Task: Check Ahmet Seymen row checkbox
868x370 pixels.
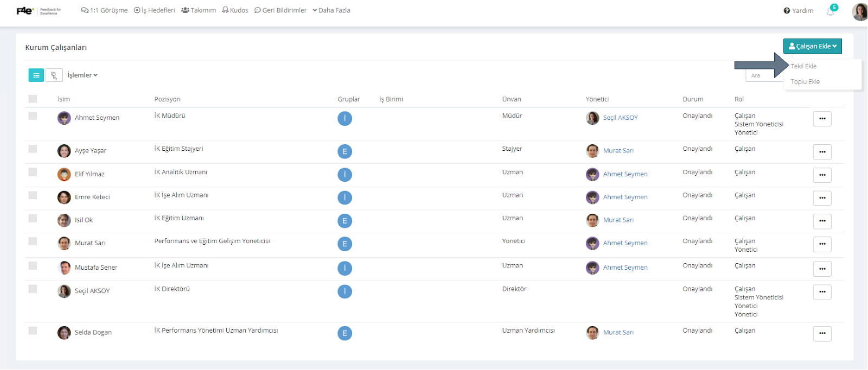Action: (33, 116)
